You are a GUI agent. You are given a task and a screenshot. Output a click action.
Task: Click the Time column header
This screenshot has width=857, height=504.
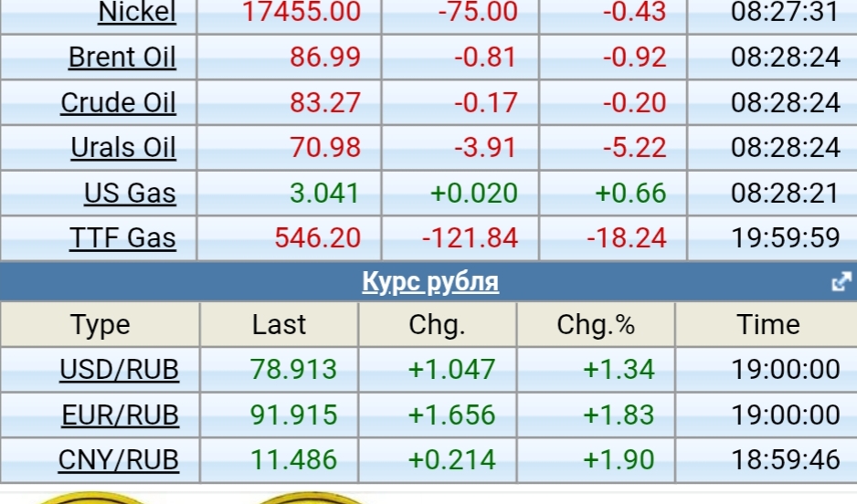coord(768,325)
